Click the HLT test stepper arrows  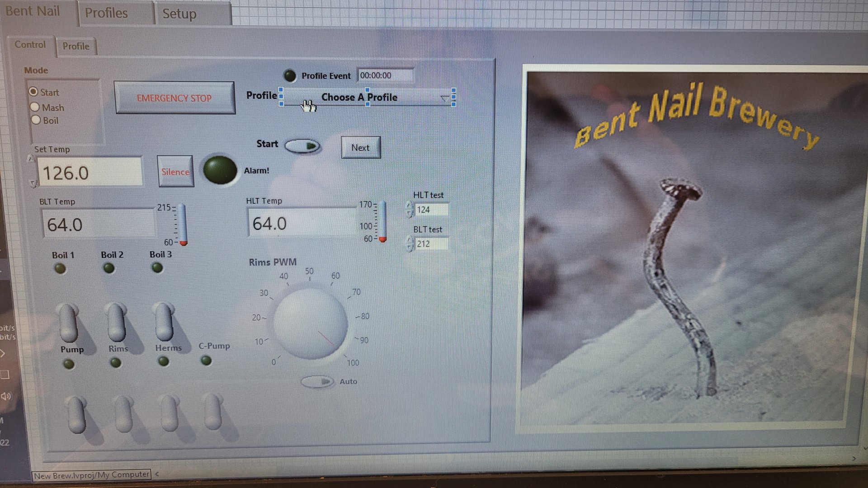[410, 210]
